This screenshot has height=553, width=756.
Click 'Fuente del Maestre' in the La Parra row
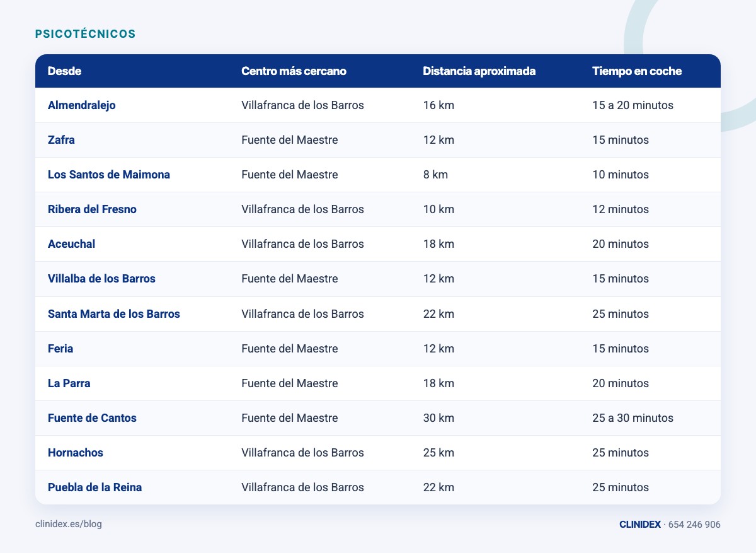(290, 383)
